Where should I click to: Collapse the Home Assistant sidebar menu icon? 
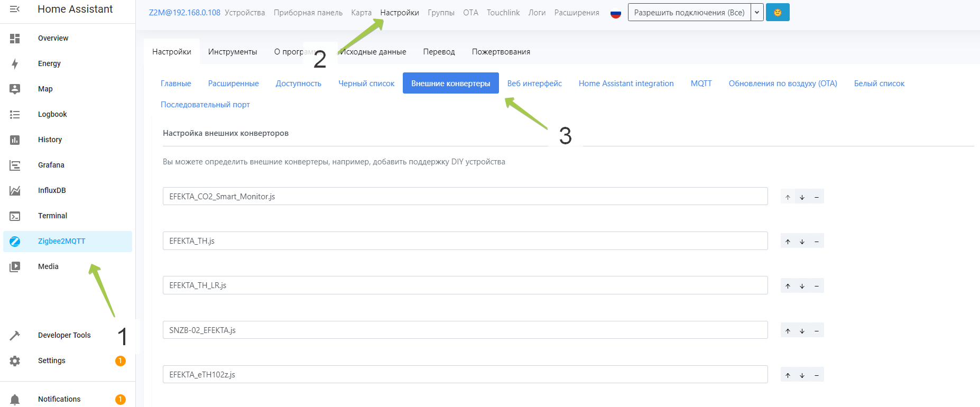click(15, 9)
